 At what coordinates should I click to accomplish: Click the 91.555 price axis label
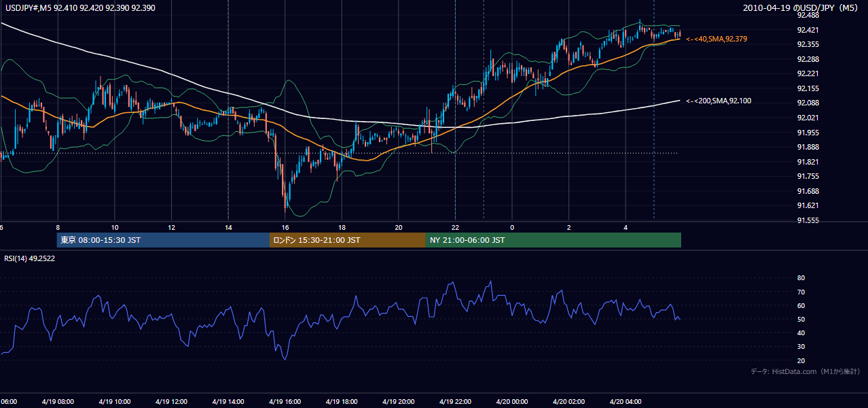[808, 220]
